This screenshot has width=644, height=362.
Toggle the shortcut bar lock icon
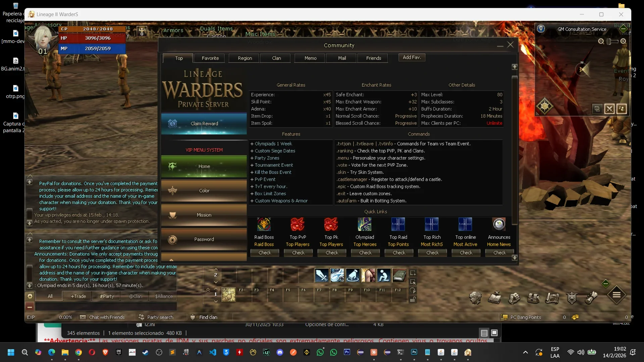[413, 300]
